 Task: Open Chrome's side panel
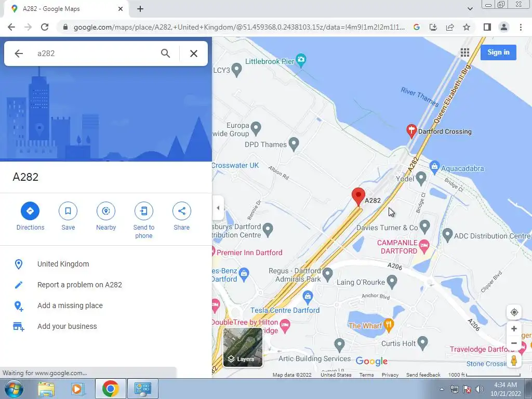point(487,27)
